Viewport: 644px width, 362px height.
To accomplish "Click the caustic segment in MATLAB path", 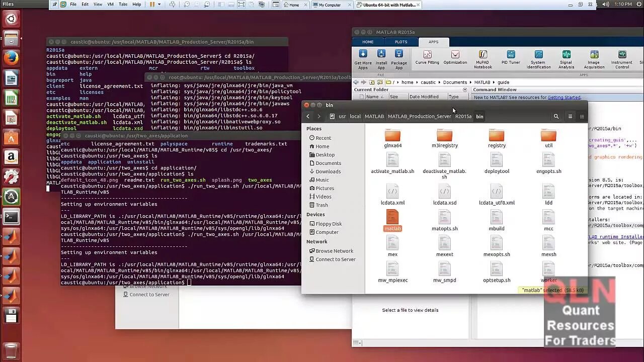I will click(428, 82).
